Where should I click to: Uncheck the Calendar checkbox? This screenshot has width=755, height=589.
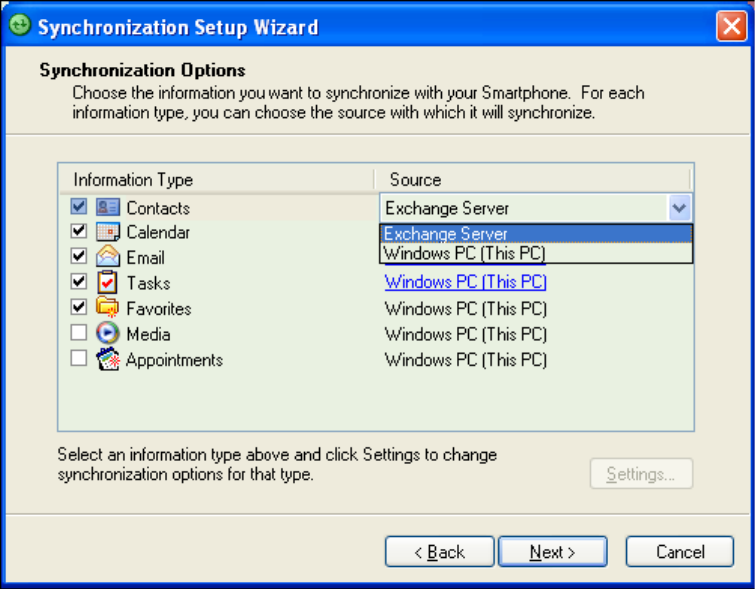pyautogui.click(x=78, y=231)
